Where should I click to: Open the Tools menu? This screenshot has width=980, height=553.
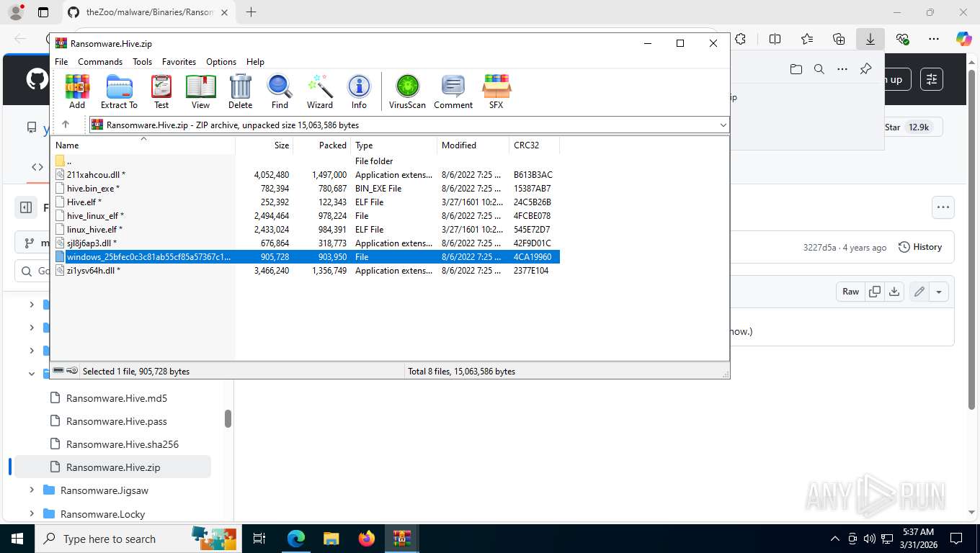click(x=142, y=62)
